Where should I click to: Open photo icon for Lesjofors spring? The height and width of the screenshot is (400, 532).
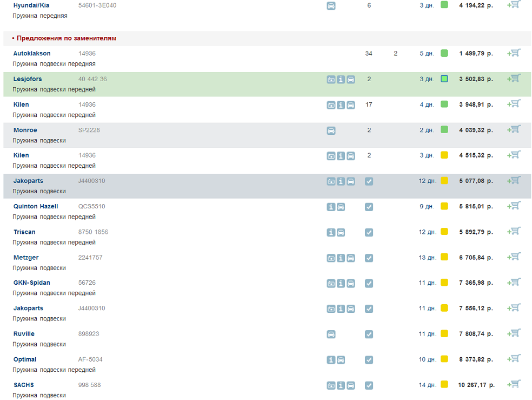(x=331, y=80)
